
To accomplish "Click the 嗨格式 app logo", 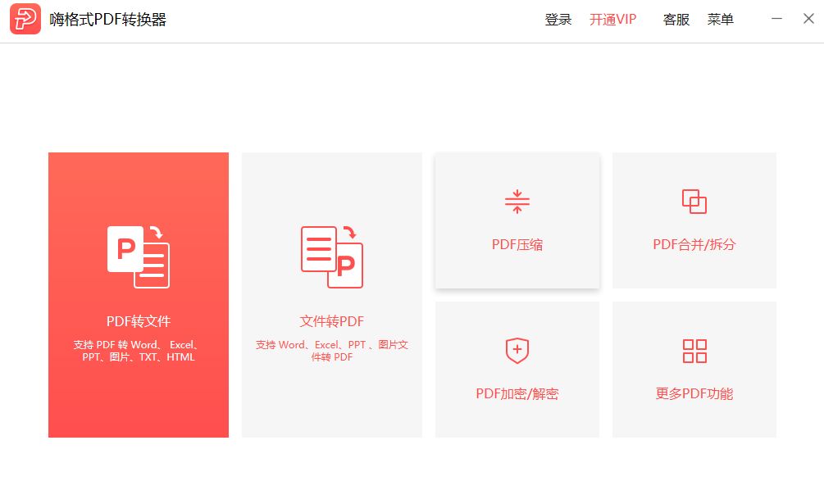I will pos(24,19).
